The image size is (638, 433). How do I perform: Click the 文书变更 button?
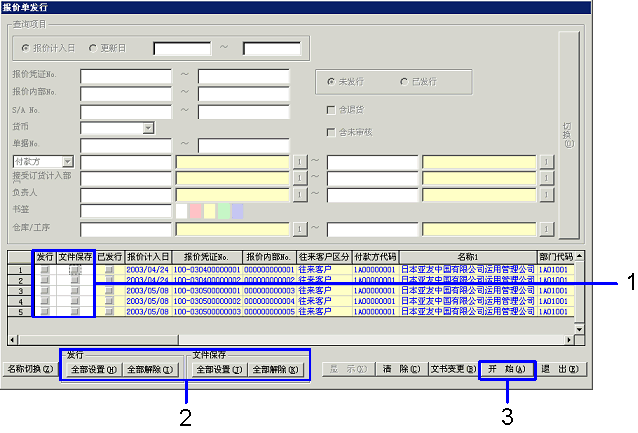pyautogui.click(x=450, y=369)
